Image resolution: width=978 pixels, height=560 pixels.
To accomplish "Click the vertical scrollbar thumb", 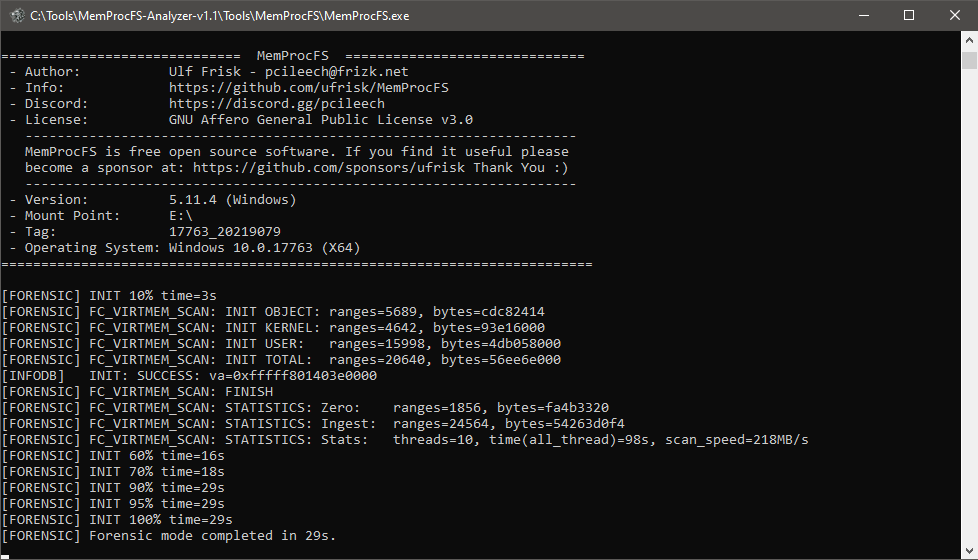I will 969,62.
